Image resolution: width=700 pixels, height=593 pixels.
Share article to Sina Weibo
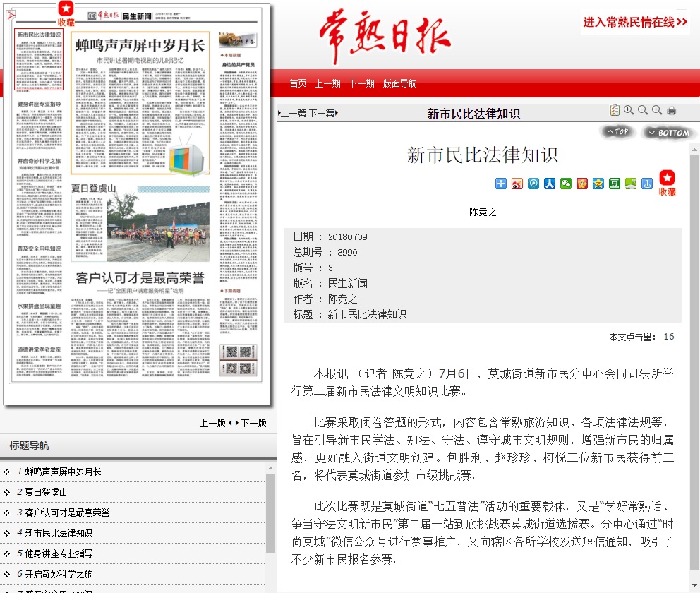coord(517,184)
